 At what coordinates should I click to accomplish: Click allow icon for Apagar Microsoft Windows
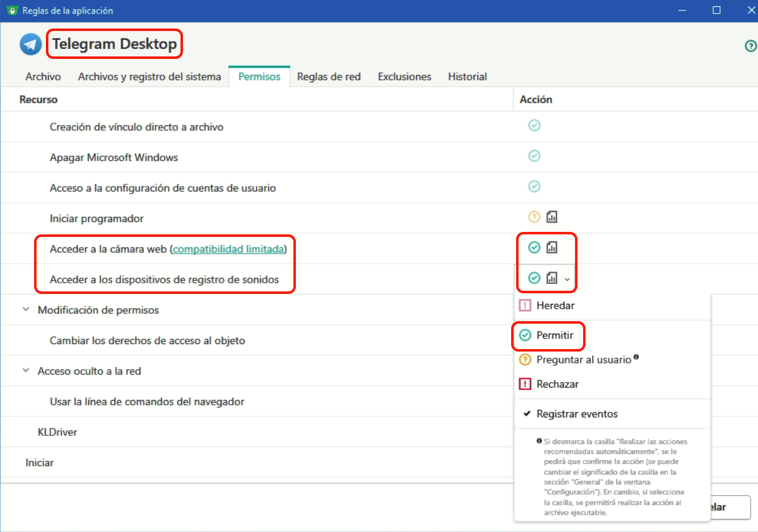click(x=534, y=156)
